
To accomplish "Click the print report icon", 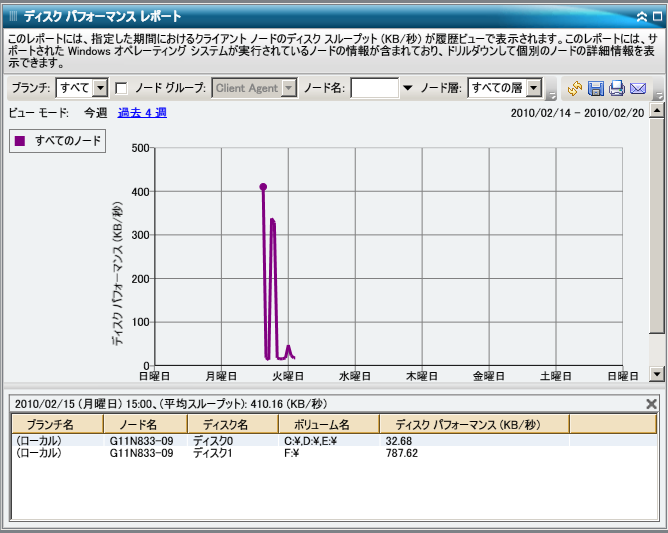I will 616,88.
